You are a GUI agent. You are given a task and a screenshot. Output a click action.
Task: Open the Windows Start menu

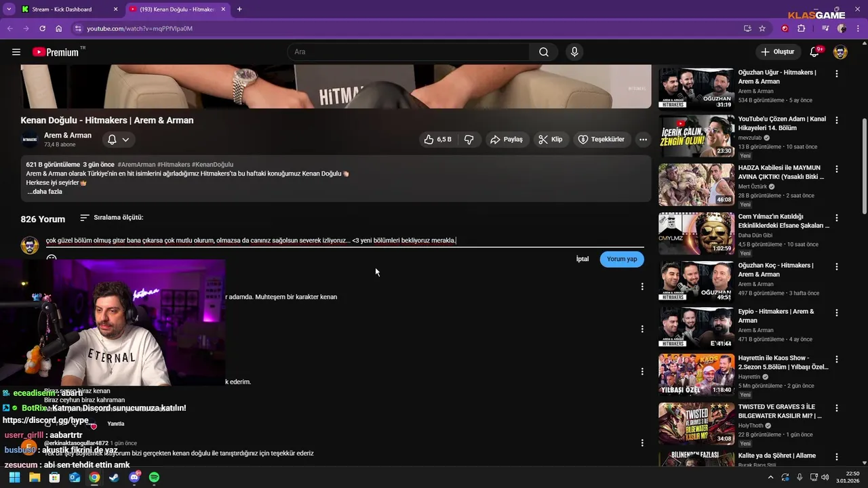pyautogui.click(x=14, y=477)
